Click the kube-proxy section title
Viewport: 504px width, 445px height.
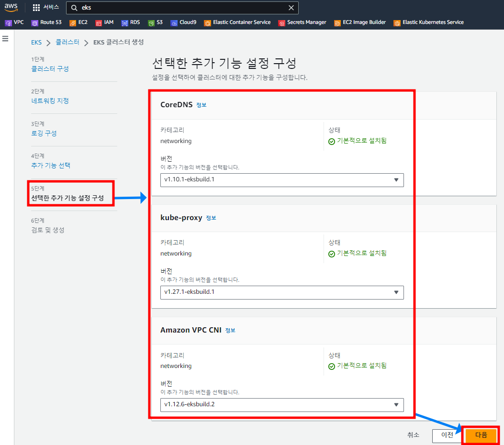tap(181, 218)
